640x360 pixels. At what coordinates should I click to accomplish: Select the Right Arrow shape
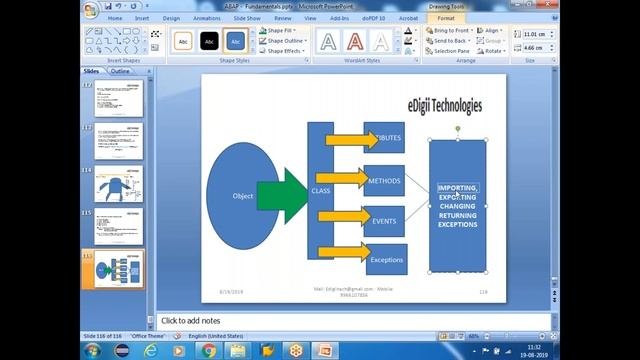pyautogui.click(x=127, y=41)
